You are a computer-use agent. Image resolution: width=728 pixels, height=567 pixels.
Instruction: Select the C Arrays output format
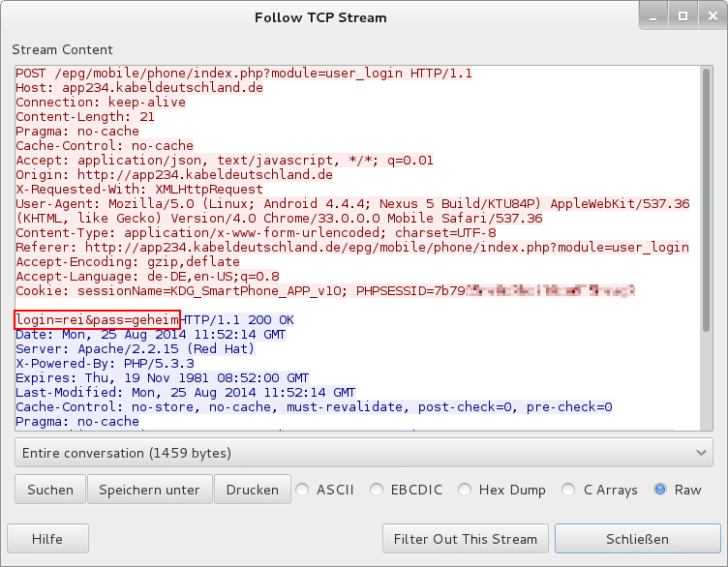pyautogui.click(x=570, y=490)
